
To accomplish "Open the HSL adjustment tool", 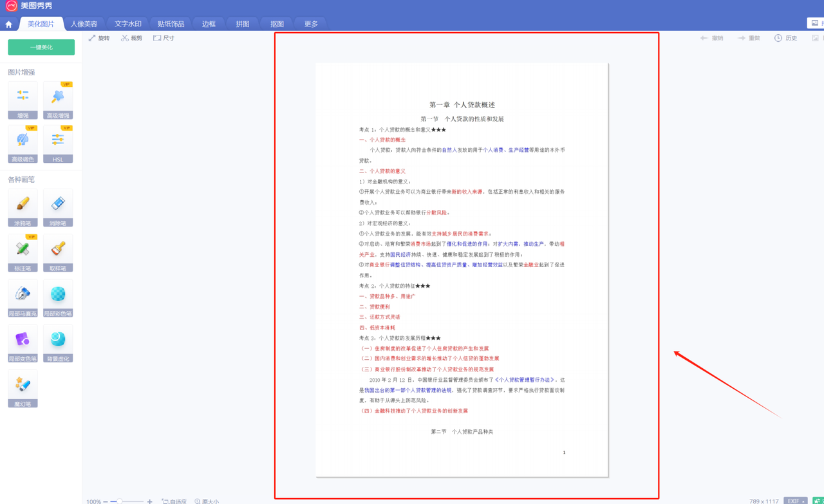I will pyautogui.click(x=58, y=144).
